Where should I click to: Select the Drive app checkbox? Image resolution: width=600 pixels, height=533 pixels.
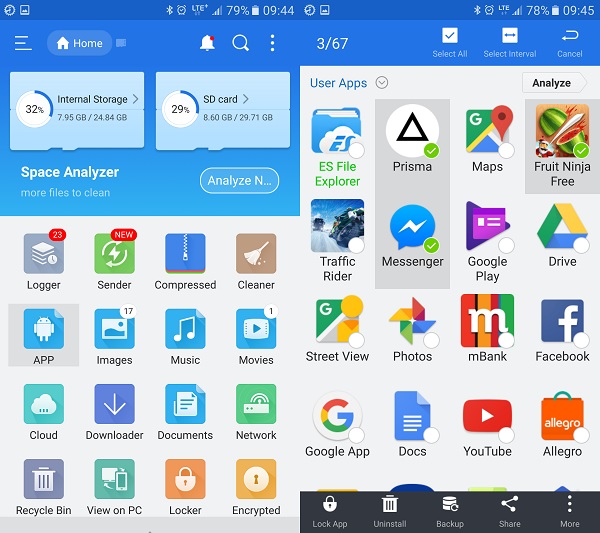[x=581, y=245]
